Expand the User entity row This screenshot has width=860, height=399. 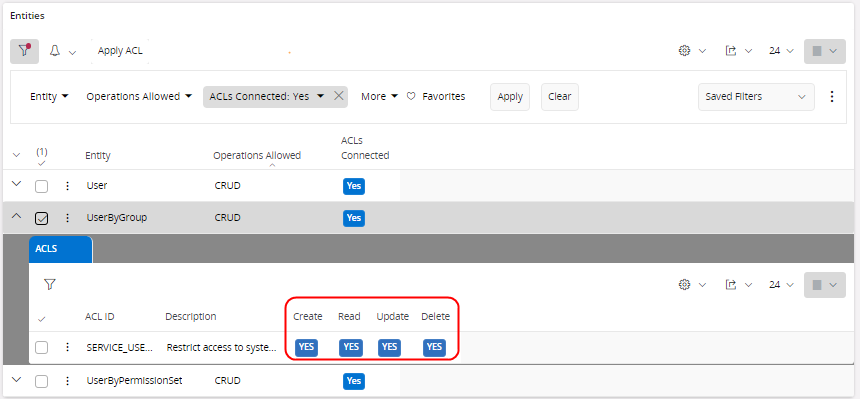[x=16, y=184]
